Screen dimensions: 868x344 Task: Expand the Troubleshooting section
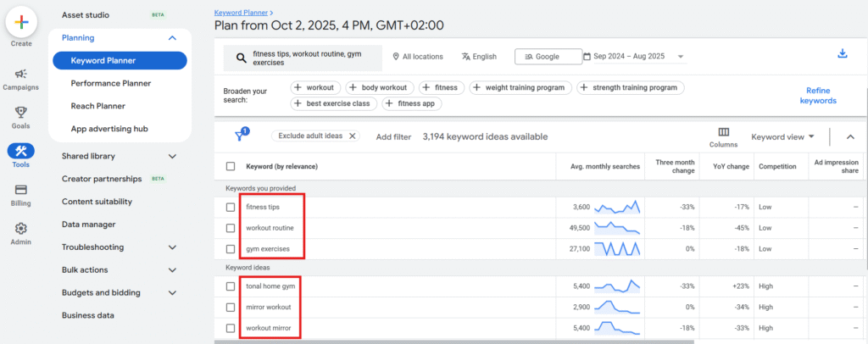(x=172, y=247)
